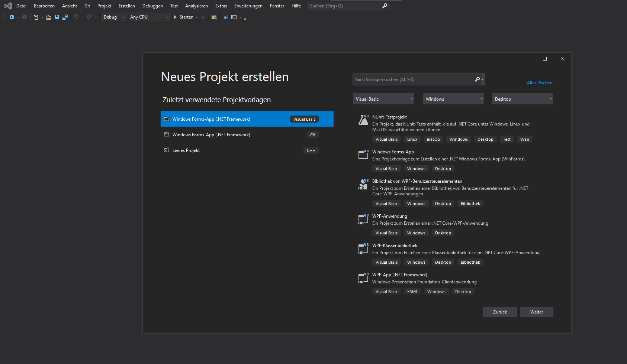This screenshot has height=364, width=627.
Task: Click the Alles löschen link
Action: [540, 83]
